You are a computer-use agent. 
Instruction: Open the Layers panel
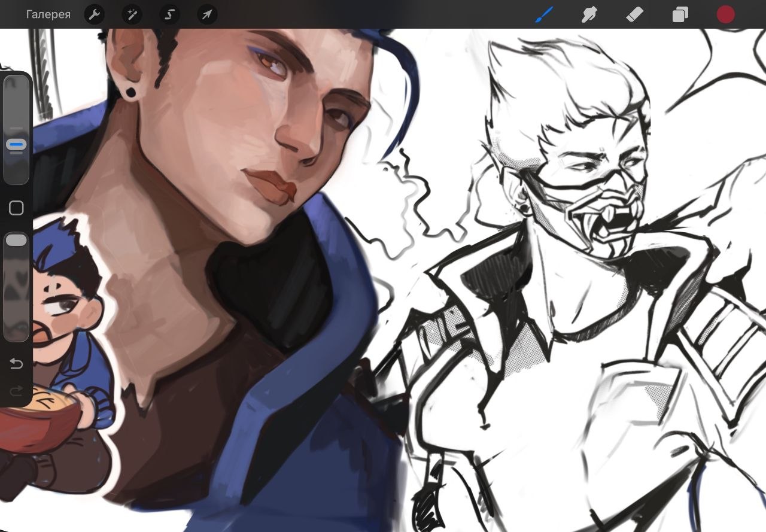click(x=680, y=14)
